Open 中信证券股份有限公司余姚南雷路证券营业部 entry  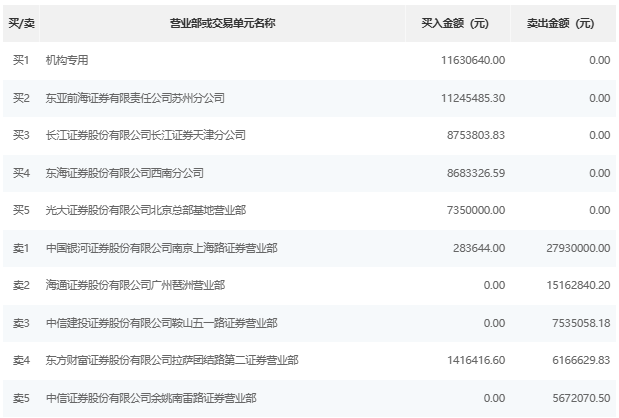pyautogui.click(x=151, y=398)
